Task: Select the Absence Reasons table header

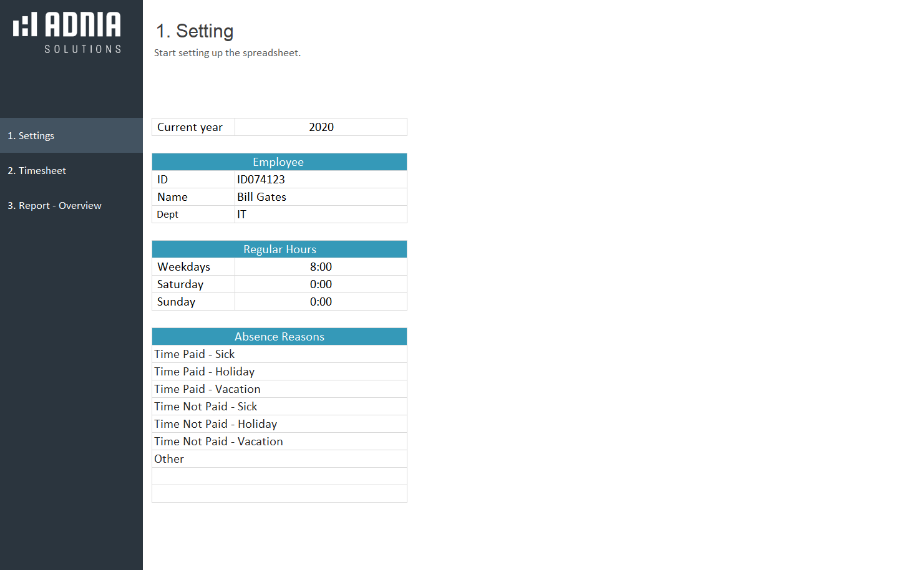Action: tap(279, 337)
